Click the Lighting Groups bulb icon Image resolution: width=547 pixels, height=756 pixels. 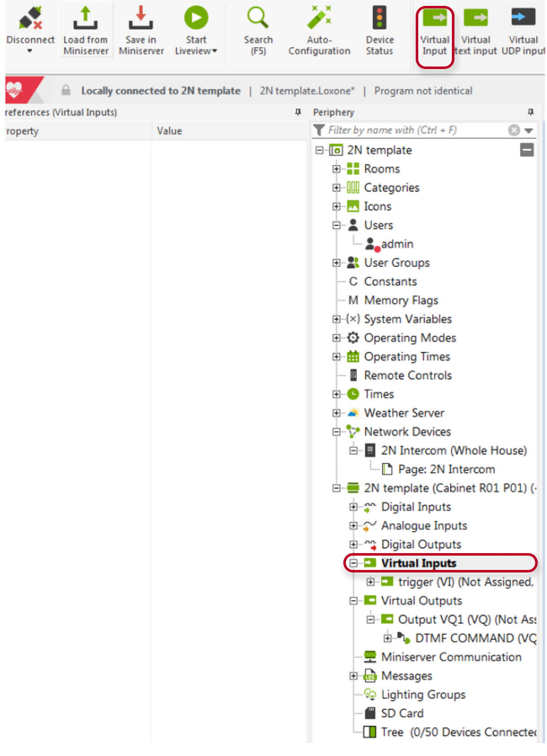(370, 694)
